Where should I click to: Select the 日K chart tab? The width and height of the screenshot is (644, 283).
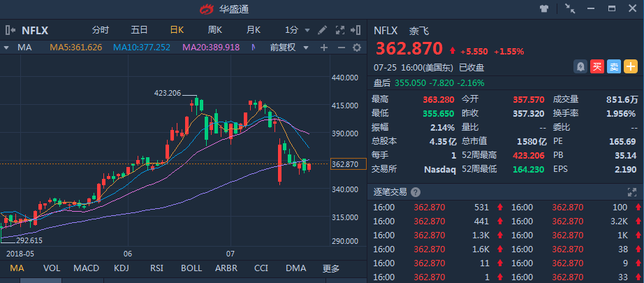click(x=177, y=30)
